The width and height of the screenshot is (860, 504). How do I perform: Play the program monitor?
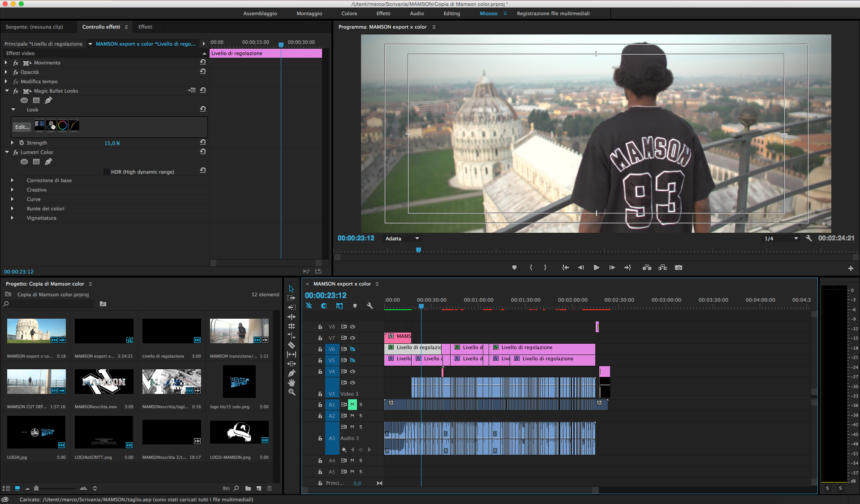coord(597,268)
